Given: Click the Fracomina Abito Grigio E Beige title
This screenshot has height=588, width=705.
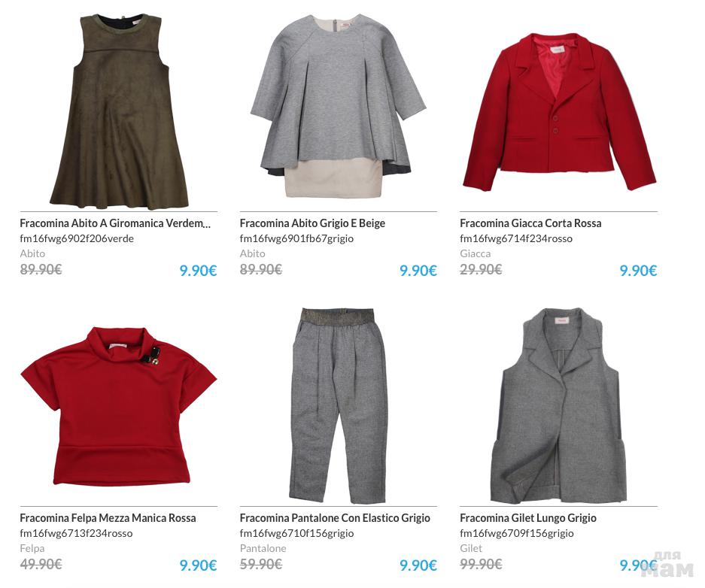Looking at the screenshot, I should pyautogui.click(x=312, y=223).
